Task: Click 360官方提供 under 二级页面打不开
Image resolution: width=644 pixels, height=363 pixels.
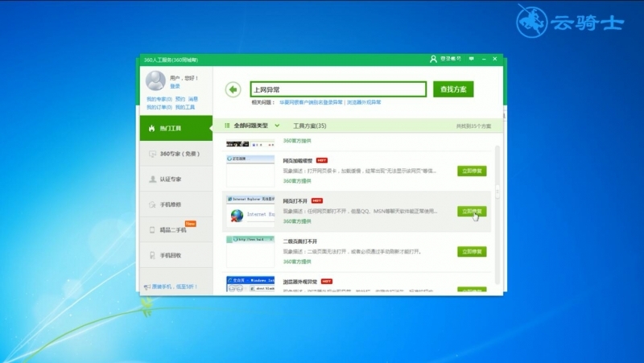Action: 297,262
